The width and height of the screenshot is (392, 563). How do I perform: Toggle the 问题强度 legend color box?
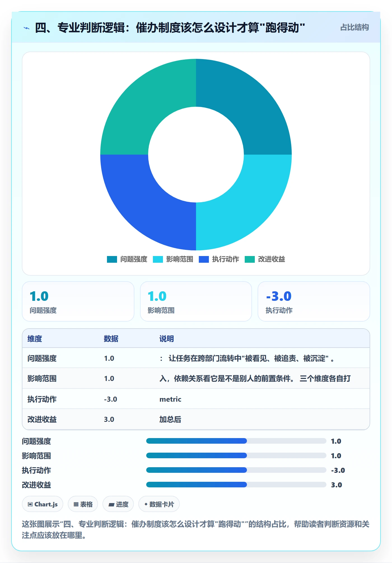(112, 259)
